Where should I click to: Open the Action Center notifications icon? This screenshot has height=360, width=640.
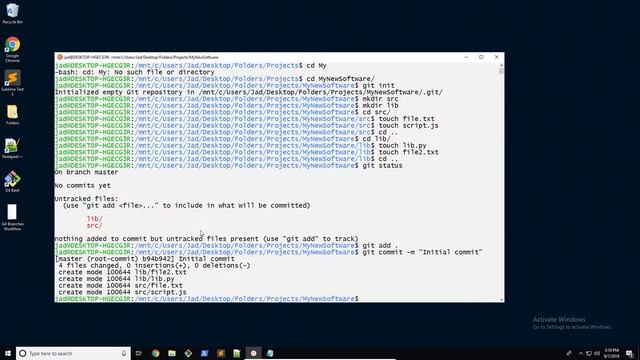629,353
